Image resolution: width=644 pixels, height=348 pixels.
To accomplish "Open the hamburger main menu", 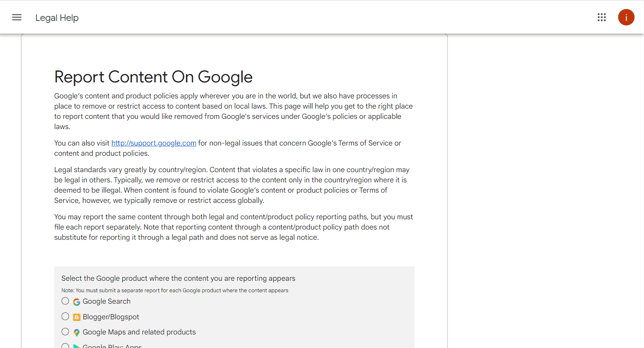I will coord(17,17).
